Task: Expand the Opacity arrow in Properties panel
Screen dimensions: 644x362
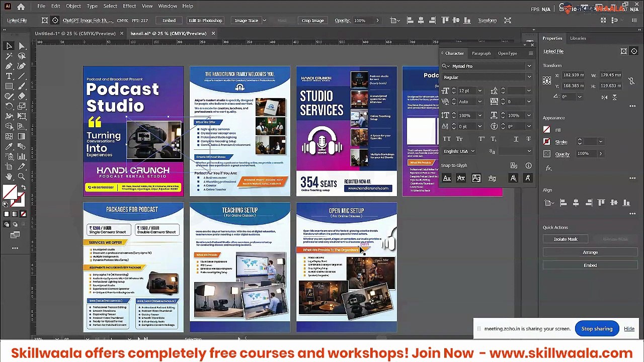Action: (600, 153)
